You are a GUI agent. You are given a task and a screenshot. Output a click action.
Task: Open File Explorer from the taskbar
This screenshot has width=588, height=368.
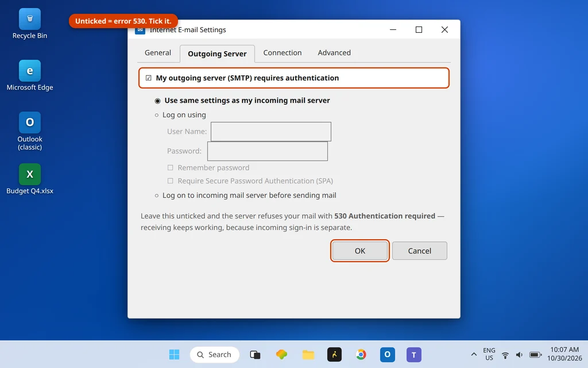(x=308, y=354)
